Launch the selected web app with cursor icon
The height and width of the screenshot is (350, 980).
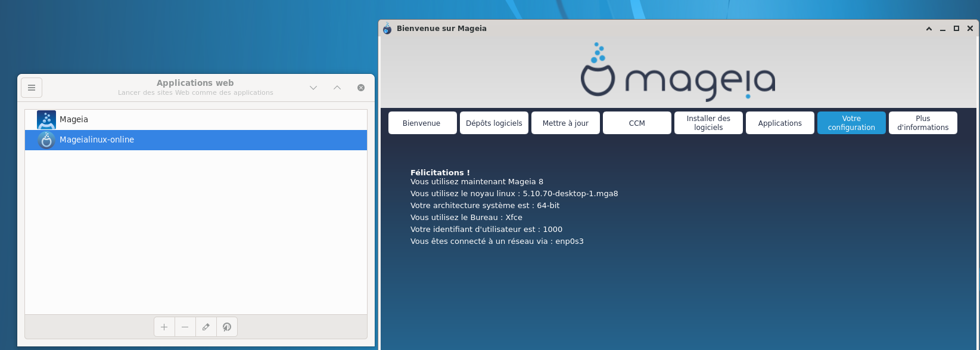227,327
